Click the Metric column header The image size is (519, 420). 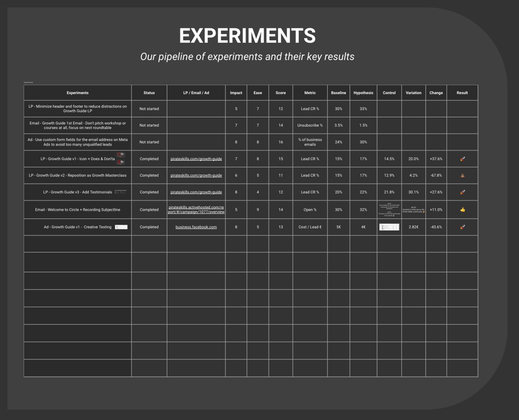(310, 92)
